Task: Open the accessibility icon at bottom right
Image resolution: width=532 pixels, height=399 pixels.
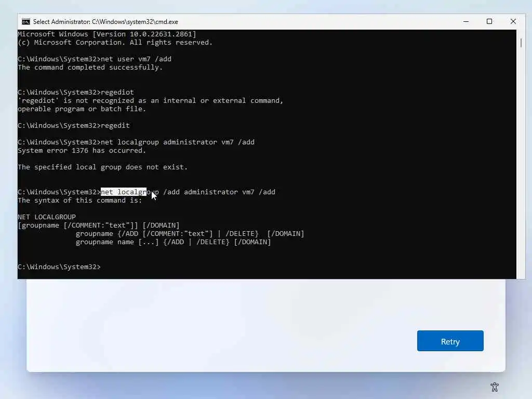Action: pyautogui.click(x=495, y=387)
